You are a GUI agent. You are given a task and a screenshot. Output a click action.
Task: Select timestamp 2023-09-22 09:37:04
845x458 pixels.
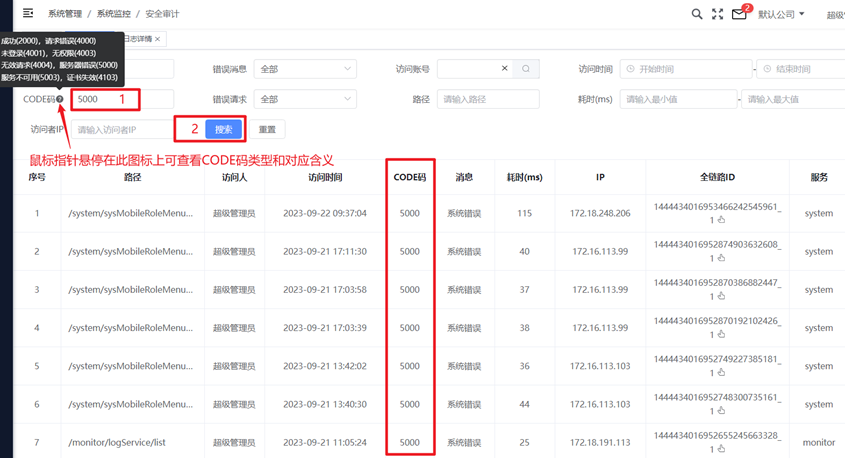[325, 213]
